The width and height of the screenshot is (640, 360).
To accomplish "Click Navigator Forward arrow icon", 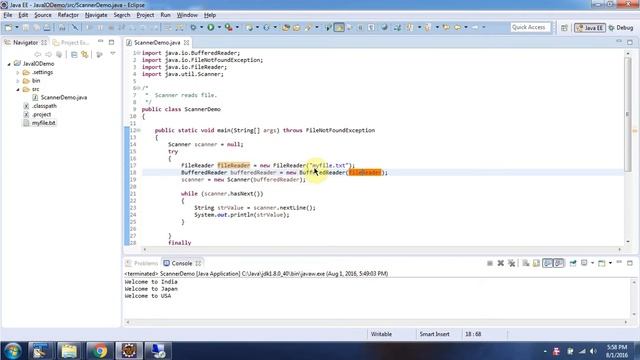I will pyautogui.click(x=48, y=54).
